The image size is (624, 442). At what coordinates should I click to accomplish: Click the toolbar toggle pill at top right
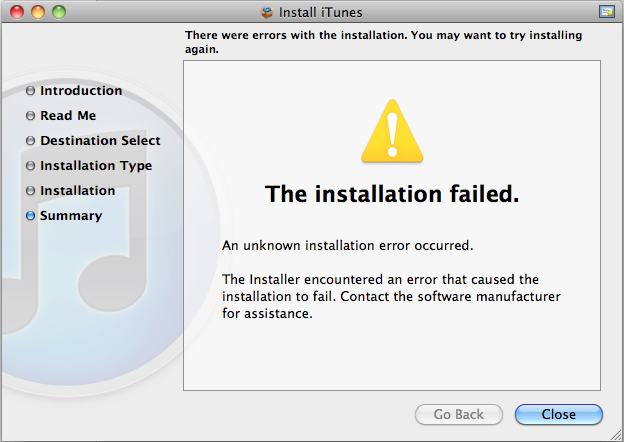[x=606, y=11]
